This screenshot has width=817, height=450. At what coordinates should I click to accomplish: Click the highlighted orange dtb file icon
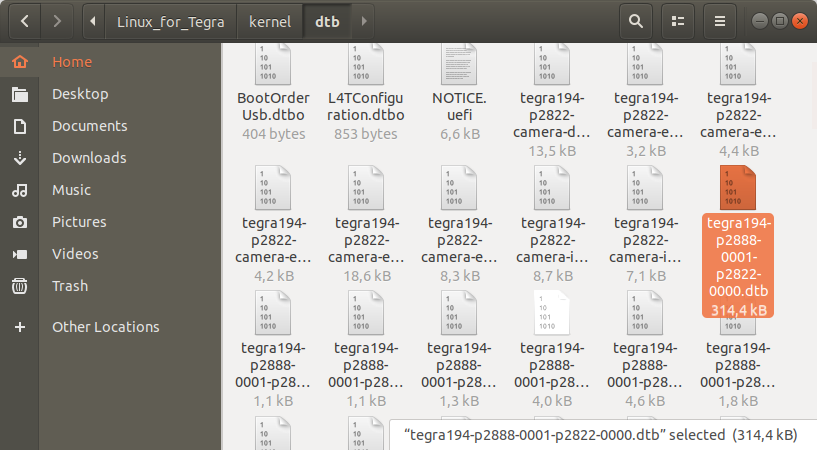738,188
